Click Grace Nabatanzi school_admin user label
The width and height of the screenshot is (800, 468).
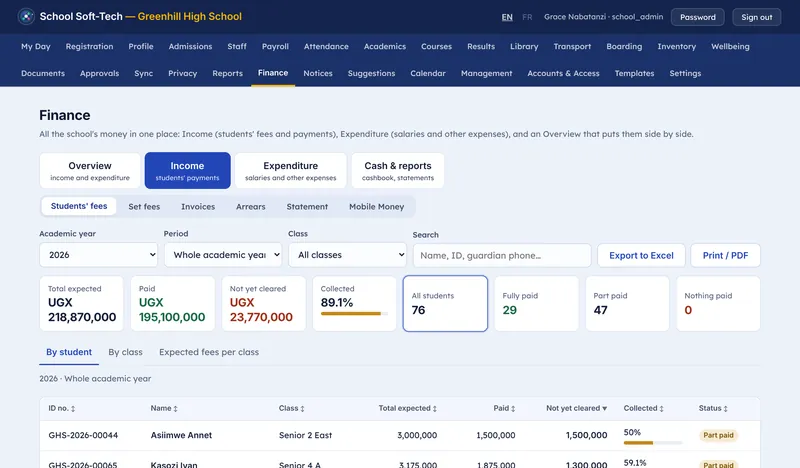pos(604,17)
